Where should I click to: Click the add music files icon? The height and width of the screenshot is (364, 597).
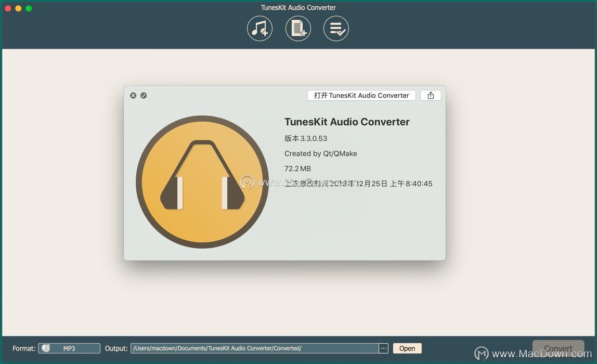pyautogui.click(x=259, y=29)
